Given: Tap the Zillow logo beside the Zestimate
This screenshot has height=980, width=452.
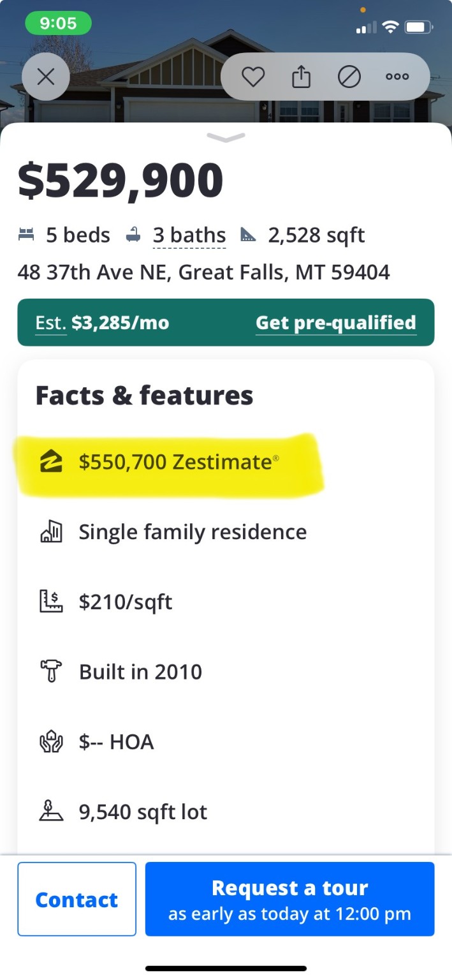Looking at the screenshot, I should [x=51, y=461].
